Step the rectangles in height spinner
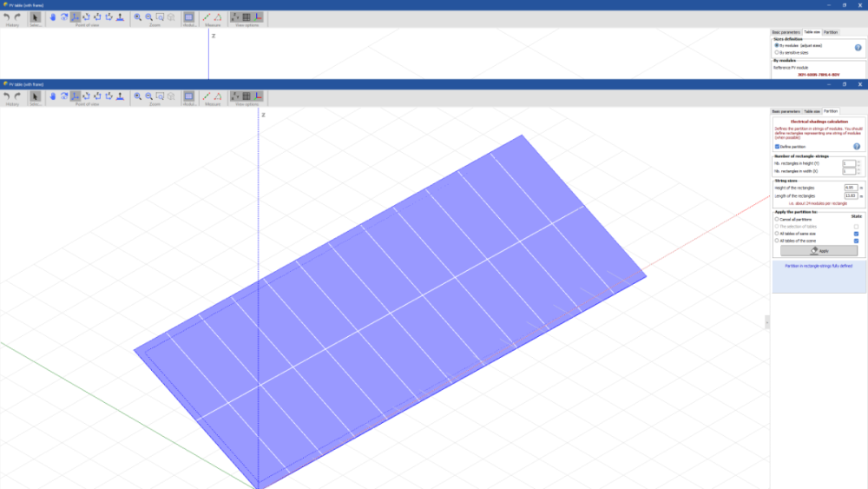The height and width of the screenshot is (489, 868). pos(858,163)
